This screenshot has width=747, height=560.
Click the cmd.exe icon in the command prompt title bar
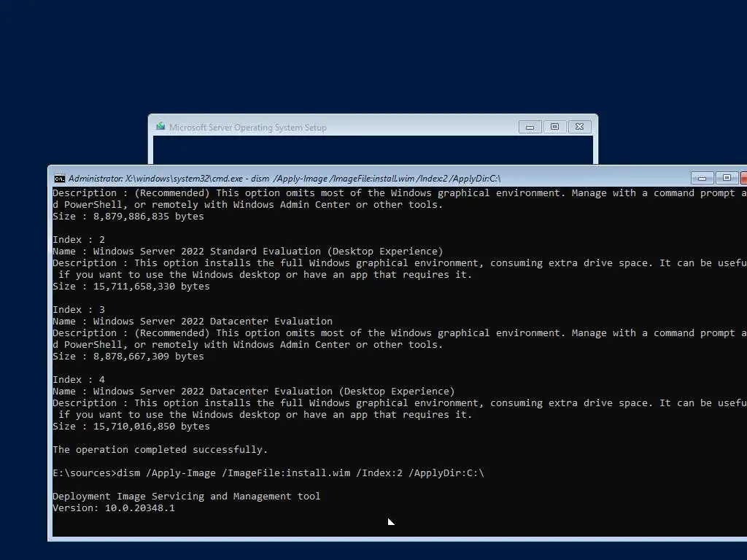(60, 179)
